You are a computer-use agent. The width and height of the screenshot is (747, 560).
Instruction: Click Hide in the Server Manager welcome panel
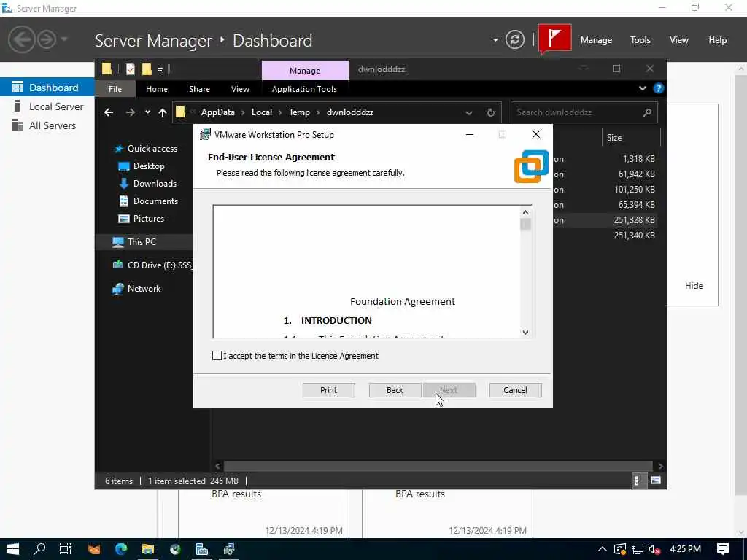pos(694,286)
